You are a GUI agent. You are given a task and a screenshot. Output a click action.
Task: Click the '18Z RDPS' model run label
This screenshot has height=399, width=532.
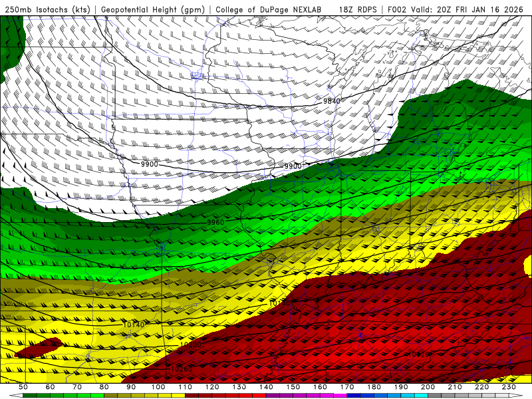click(358, 9)
